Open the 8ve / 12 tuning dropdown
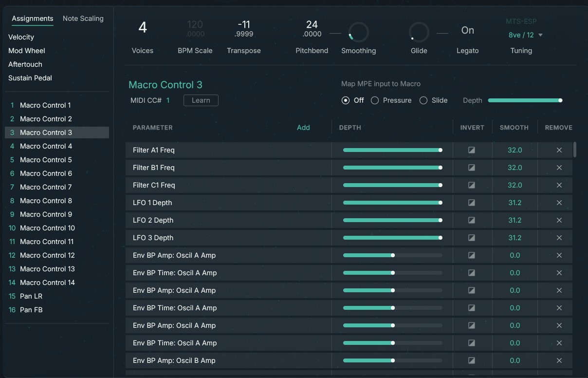The width and height of the screenshot is (588, 378). pos(525,35)
